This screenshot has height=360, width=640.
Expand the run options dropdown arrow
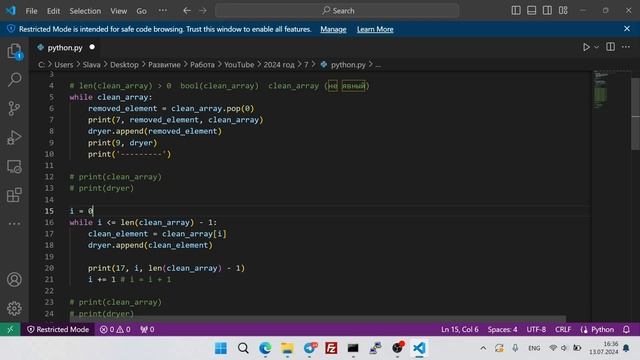(x=596, y=47)
